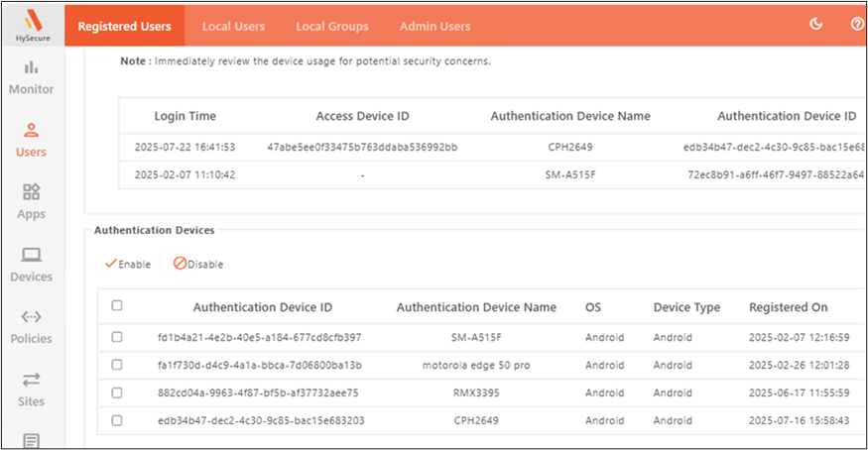Open the Local Groups tab
The height and width of the screenshot is (450, 868).
point(331,26)
